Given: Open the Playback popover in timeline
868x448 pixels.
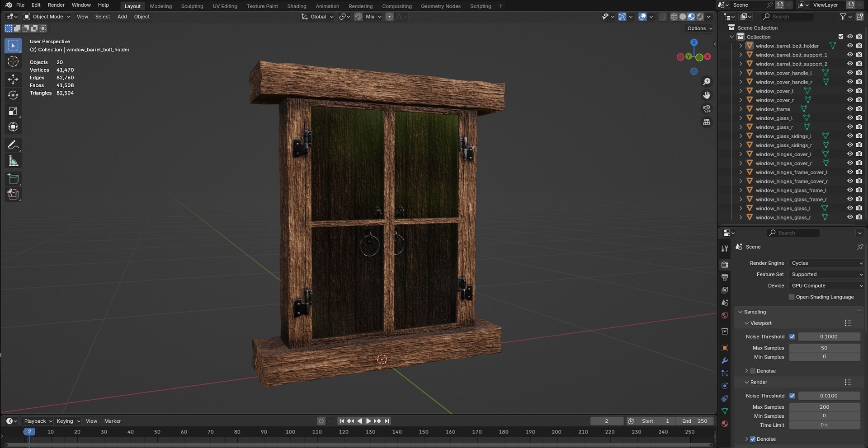Looking at the screenshot, I should tap(38, 421).
